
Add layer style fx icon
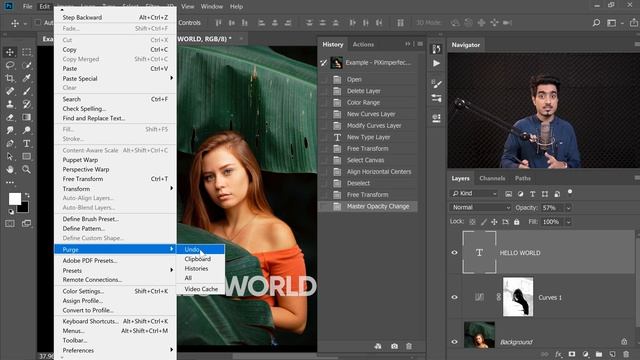coord(558,354)
